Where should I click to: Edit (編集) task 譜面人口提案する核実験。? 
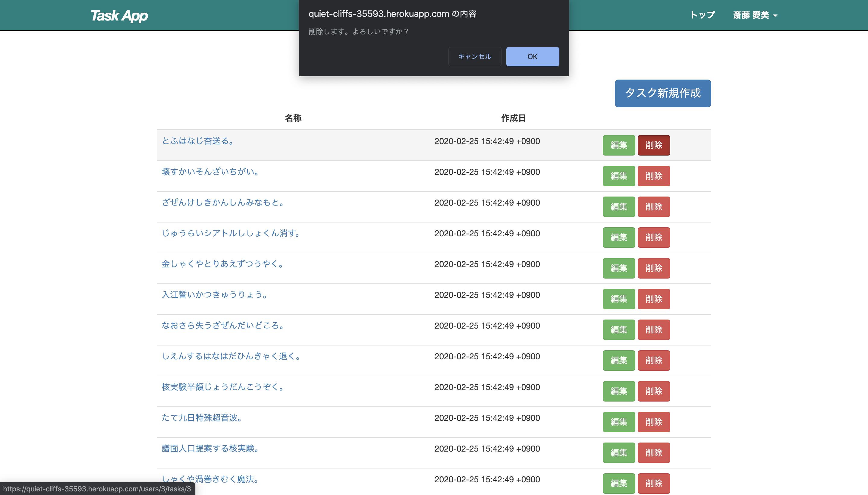pos(618,453)
